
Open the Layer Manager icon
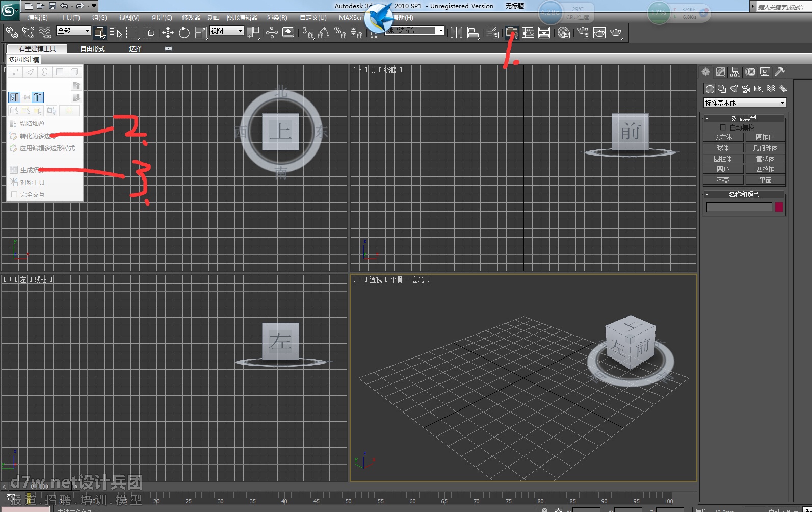(492, 33)
